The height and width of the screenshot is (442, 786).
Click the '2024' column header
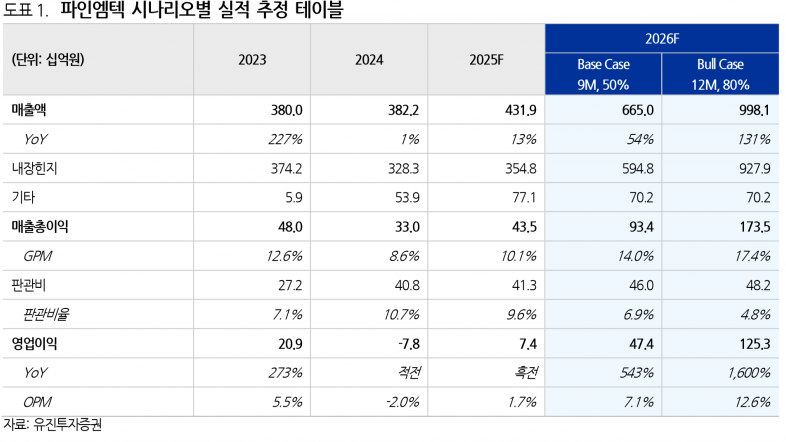(x=369, y=60)
